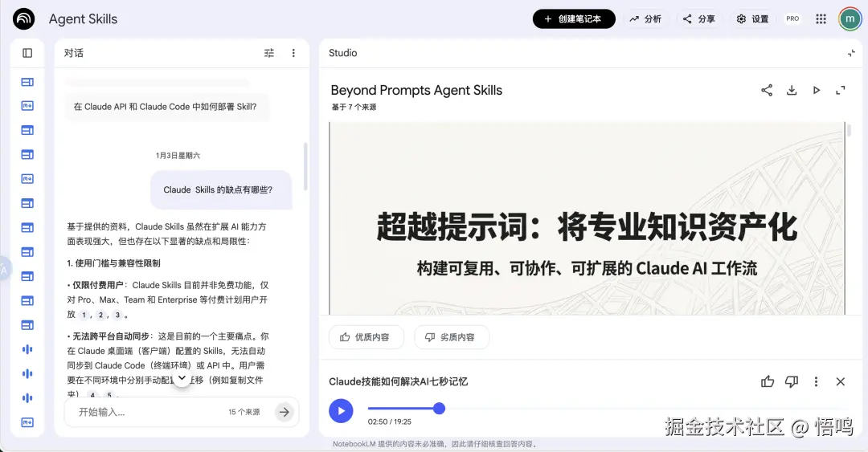The width and height of the screenshot is (868, 452).
Task: Open the audio player more options menu
Action: (816, 381)
